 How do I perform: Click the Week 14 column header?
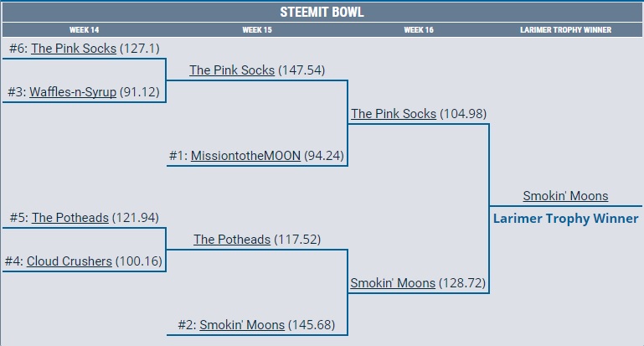(84, 30)
